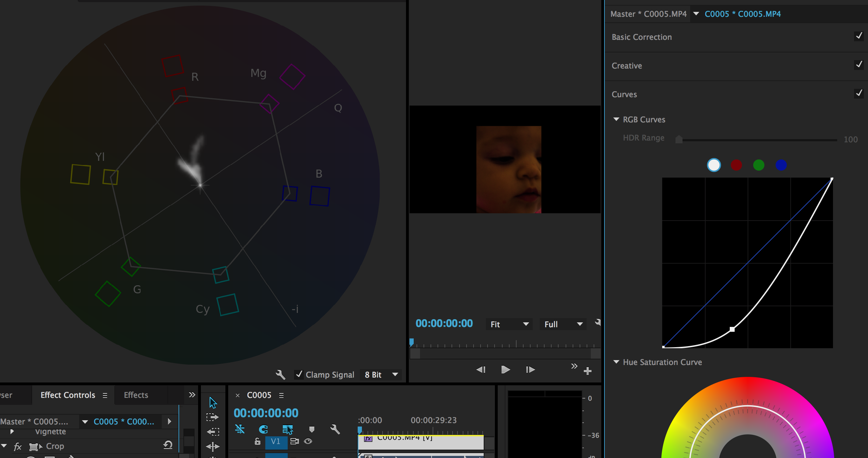Open vectorscope settings wrench icon

click(280, 375)
